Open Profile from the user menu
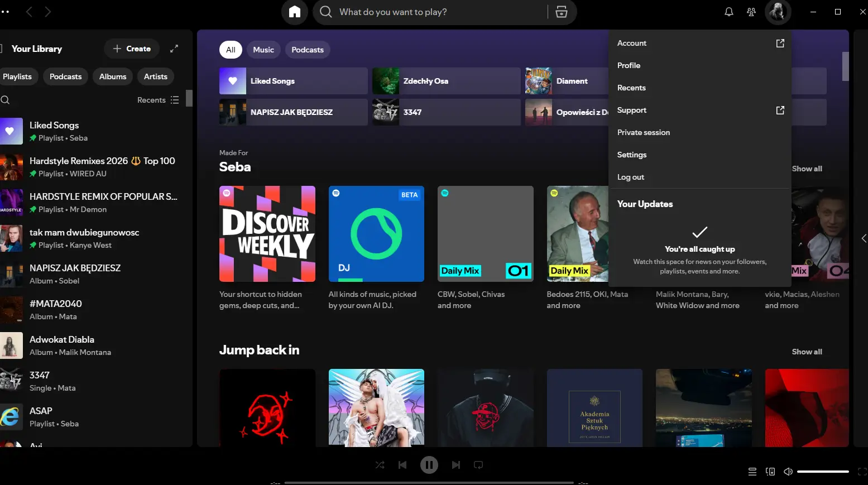Image resolution: width=868 pixels, height=485 pixels. [700, 65]
